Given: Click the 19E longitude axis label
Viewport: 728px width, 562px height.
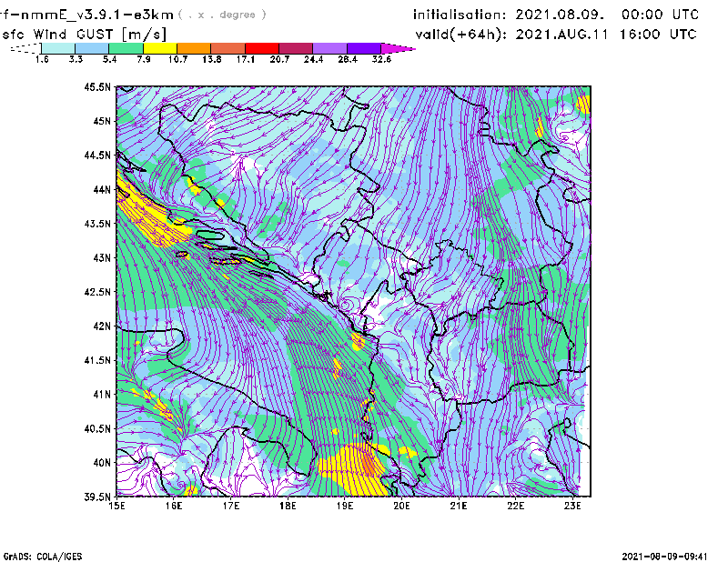Looking at the screenshot, I should click(345, 505).
